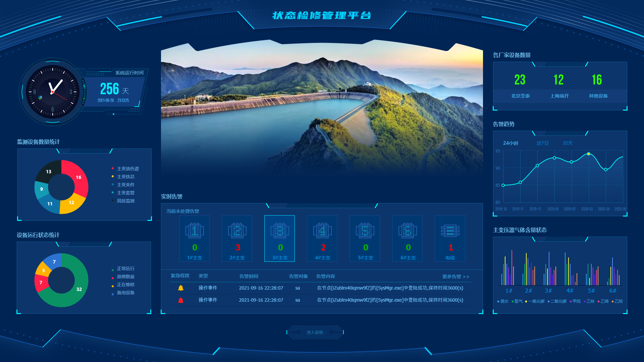
Task: Select the 电缆 cable icon card
Action: (x=450, y=238)
